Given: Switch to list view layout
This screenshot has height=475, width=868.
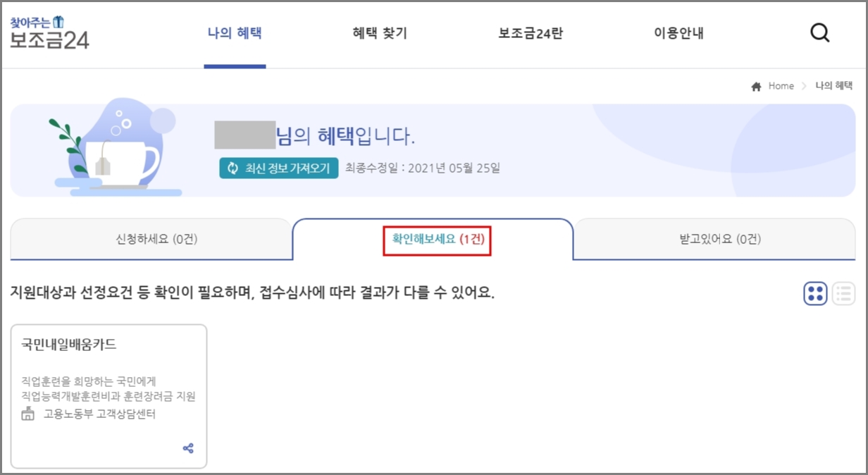Looking at the screenshot, I should tap(843, 294).
